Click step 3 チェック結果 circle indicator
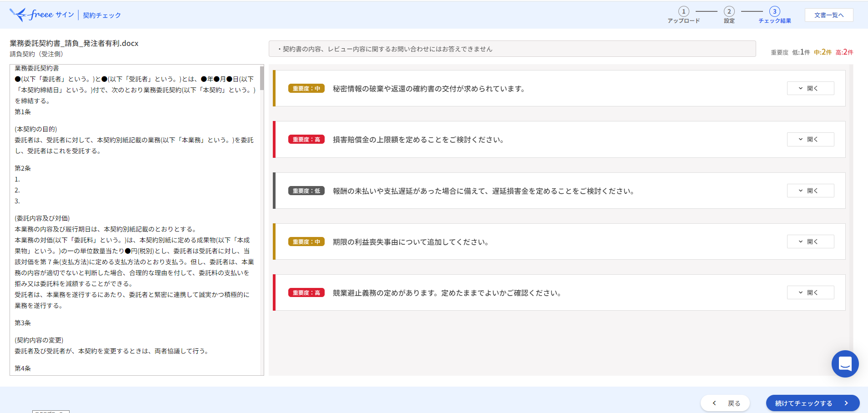Screen dimensions: 868x413 click(774, 12)
